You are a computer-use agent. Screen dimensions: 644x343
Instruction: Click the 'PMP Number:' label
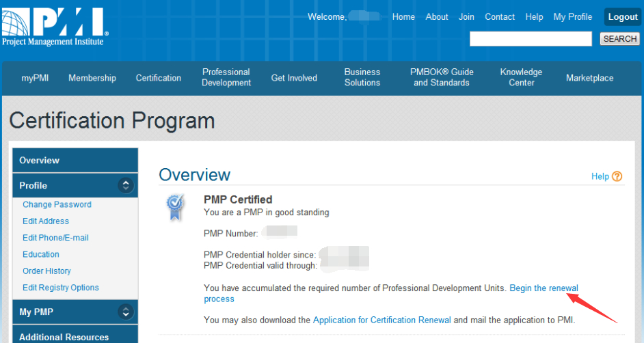(231, 234)
